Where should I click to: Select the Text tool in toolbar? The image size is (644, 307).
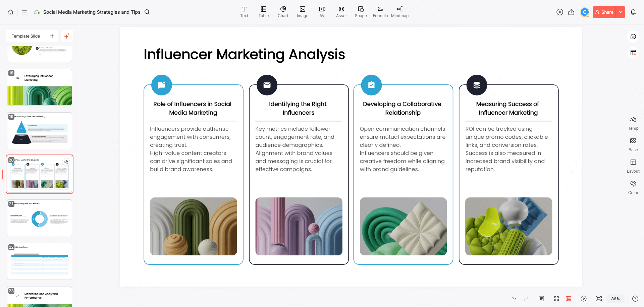coord(244,12)
